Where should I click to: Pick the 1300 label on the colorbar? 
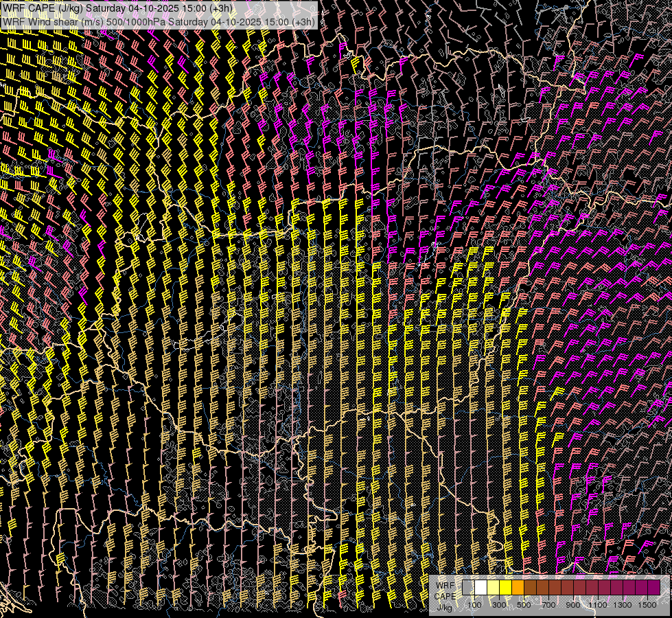click(x=623, y=605)
